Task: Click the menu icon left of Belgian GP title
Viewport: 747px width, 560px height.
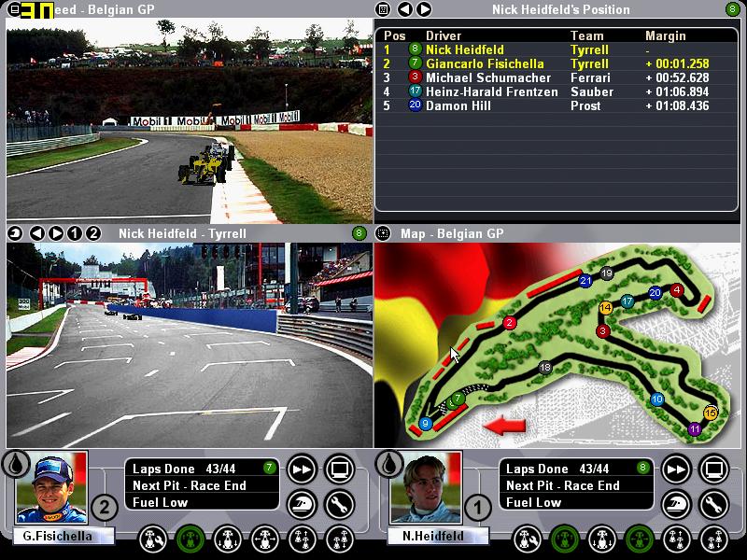Action: pyautogui.click(x=15, y=9)
